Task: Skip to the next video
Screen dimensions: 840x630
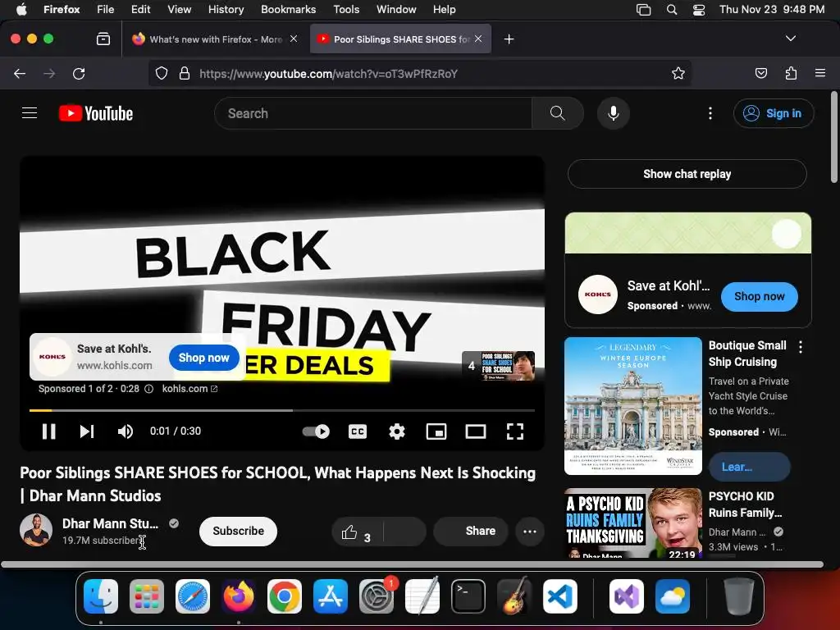Action: pos(87,431)
